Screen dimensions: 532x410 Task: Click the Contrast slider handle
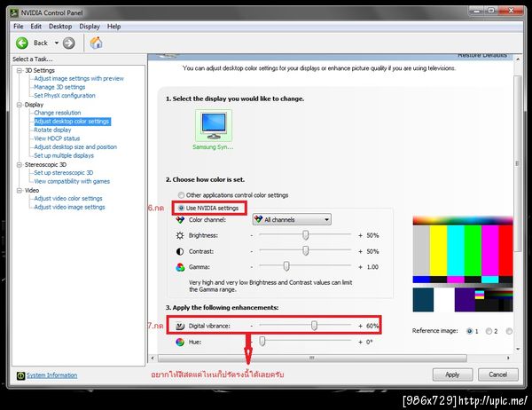click(306, 250)
